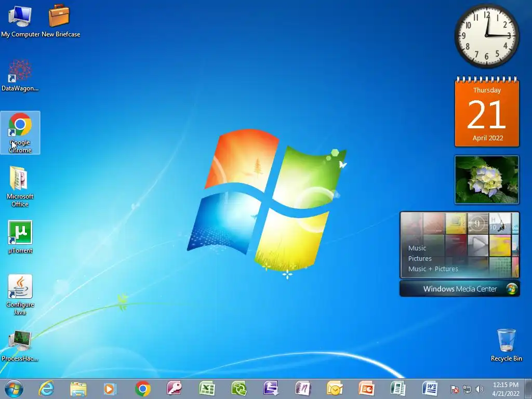Select the Recycle Bin icon

(x=506, y=345)
